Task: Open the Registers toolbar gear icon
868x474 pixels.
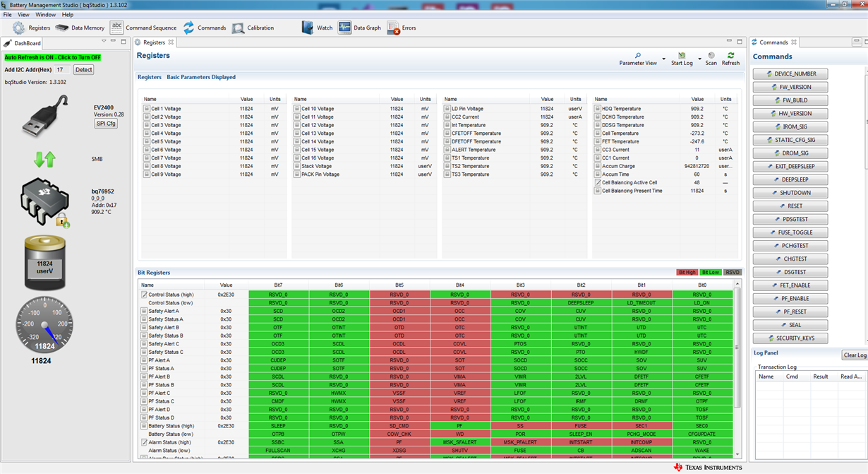Action: (19, 28)
